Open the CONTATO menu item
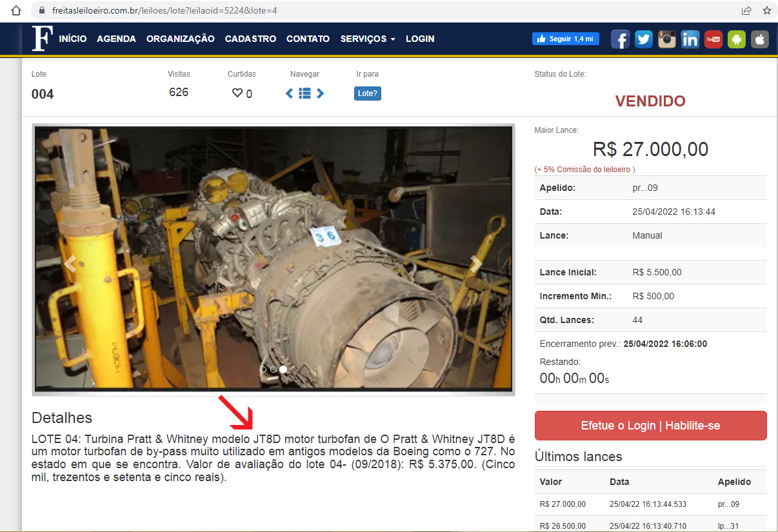 pyautogui.click(x=308, y=39)
